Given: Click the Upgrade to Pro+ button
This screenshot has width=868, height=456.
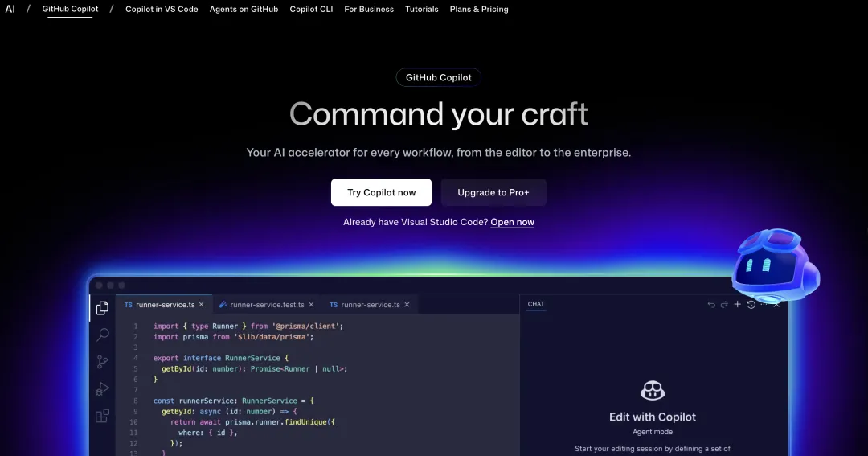Looking at the screenshot, I should [x=493, y=192].
